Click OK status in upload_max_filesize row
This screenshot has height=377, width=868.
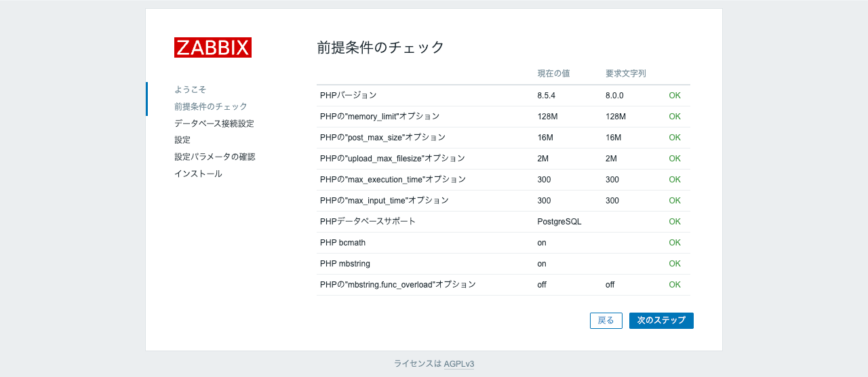675,159
